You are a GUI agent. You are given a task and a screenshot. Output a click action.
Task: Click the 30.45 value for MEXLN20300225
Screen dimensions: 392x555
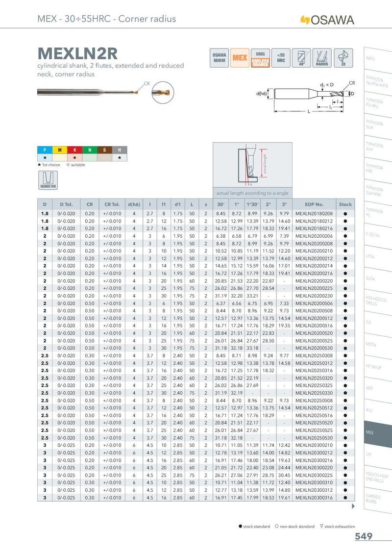click(284, 476)
